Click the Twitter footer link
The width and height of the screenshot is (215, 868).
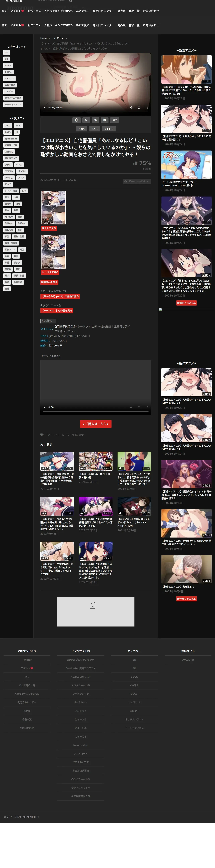coord(27,660)
